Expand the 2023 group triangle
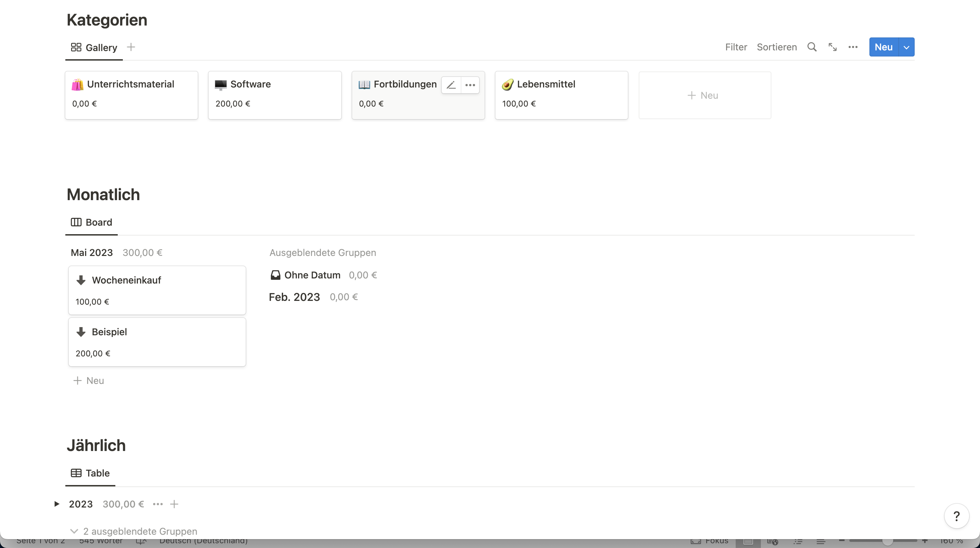980x548 pixels. (57, 504)
